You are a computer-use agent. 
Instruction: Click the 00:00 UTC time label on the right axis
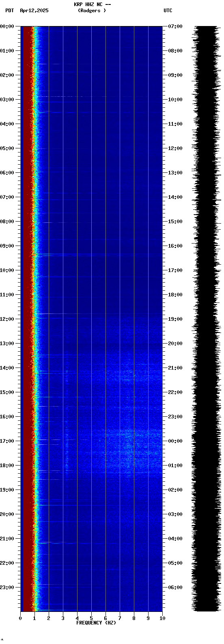pyautogui.click(x=175, y=441)
